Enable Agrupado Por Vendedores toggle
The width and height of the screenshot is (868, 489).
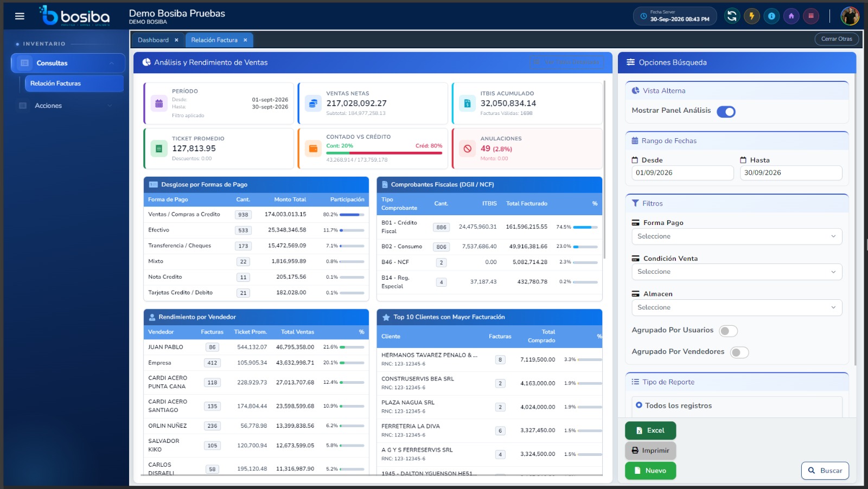739,352
